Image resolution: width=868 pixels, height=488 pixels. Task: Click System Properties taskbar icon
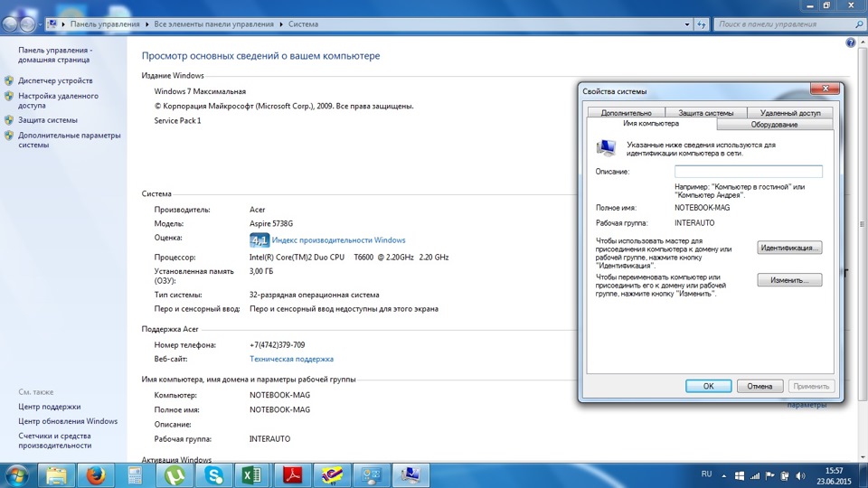coord(410,476)
